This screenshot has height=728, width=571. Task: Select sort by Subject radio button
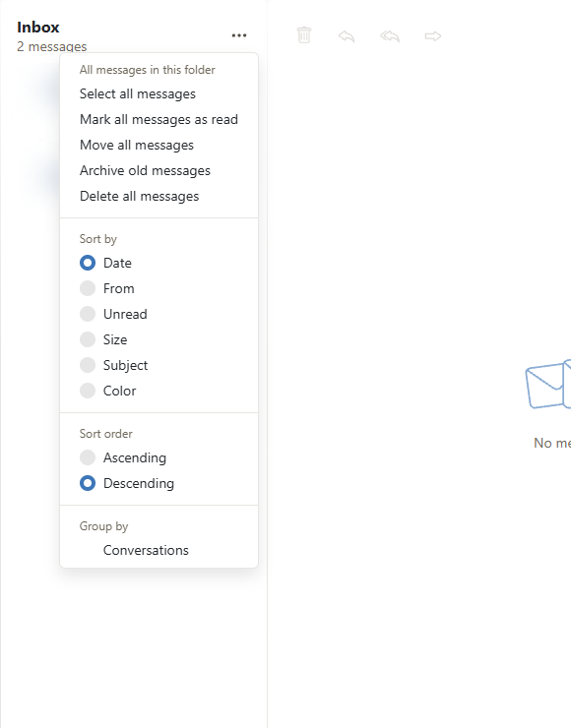click(88, 365)
